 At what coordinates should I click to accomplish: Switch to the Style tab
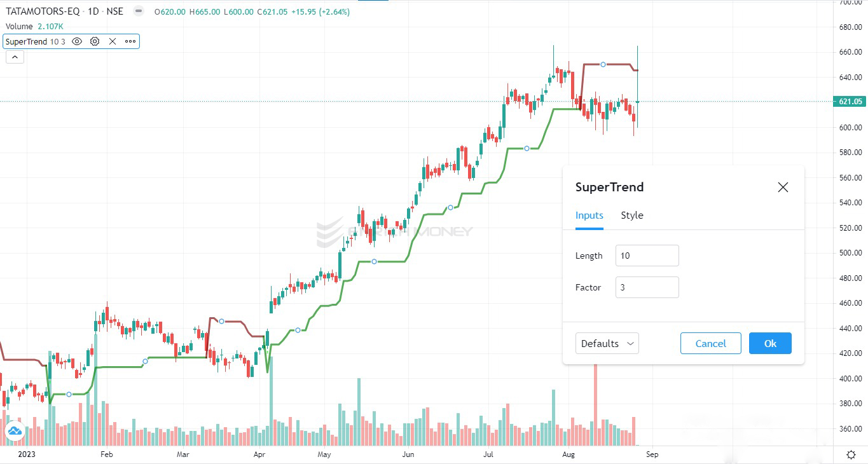[632, 215]
